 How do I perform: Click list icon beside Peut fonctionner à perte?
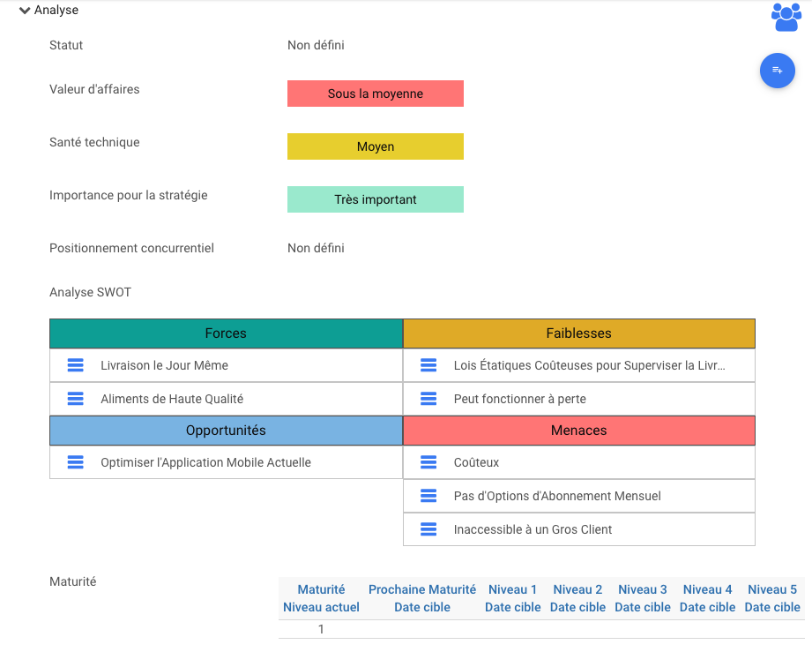point(428,399)
